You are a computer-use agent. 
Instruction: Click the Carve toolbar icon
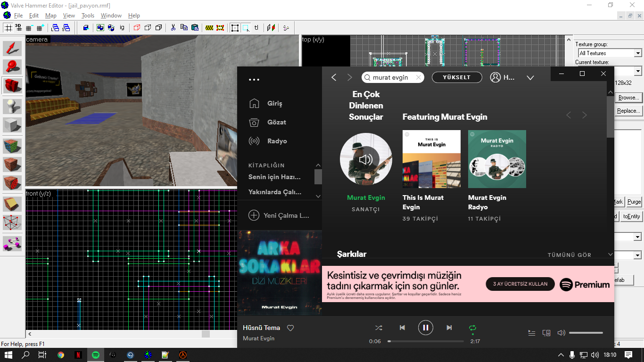(x=86, y=28)
